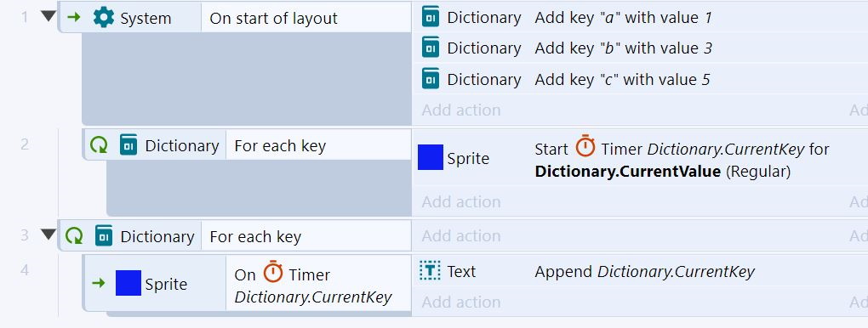
Task: Click blue Sprite icon in event 4 condition
Action: pyautogui.click(x=128, y=283)
